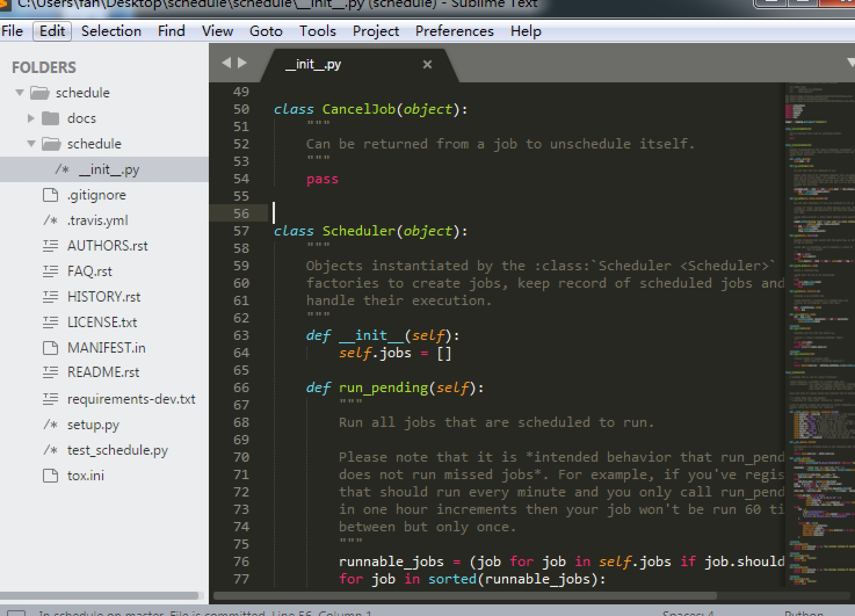
Task: Click the root schedule folder icon
Action: coord(39,93)
